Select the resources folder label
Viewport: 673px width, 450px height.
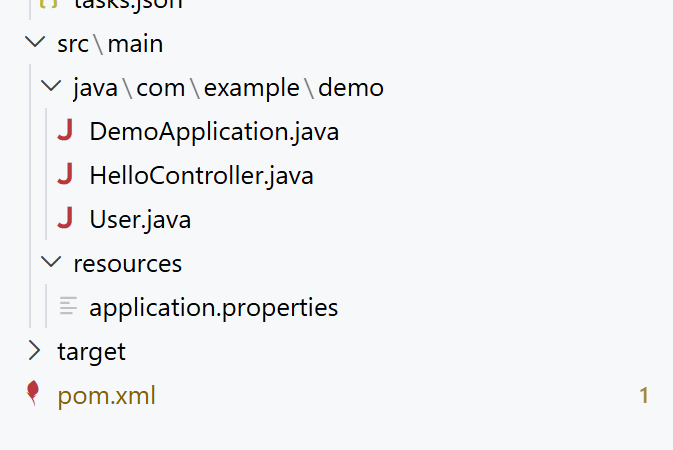[x=127, y=263]
